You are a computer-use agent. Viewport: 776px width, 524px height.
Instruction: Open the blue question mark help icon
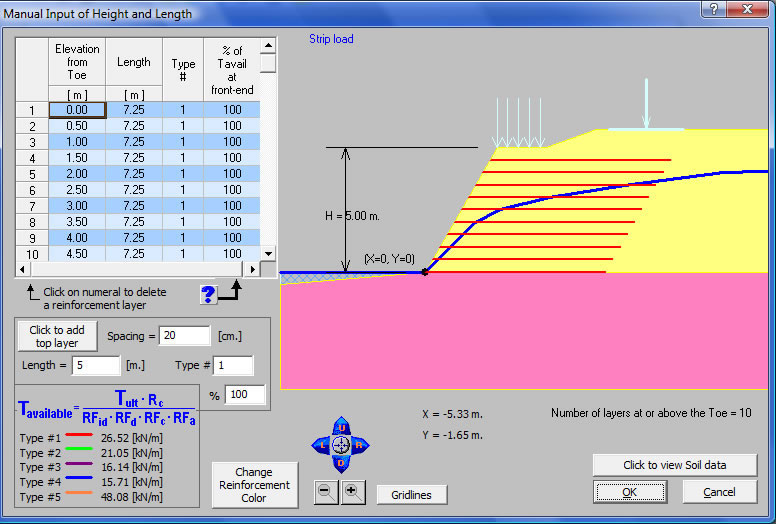click(208, 294)
